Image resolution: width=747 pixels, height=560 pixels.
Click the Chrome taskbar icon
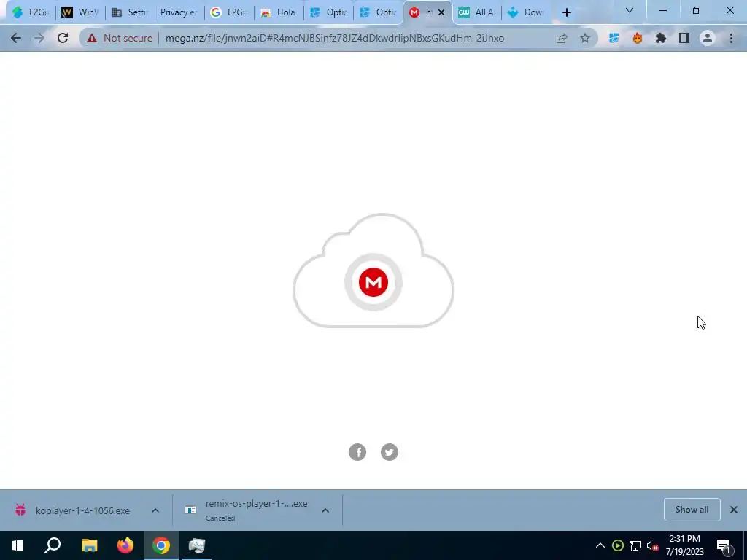tap(161, 545)
